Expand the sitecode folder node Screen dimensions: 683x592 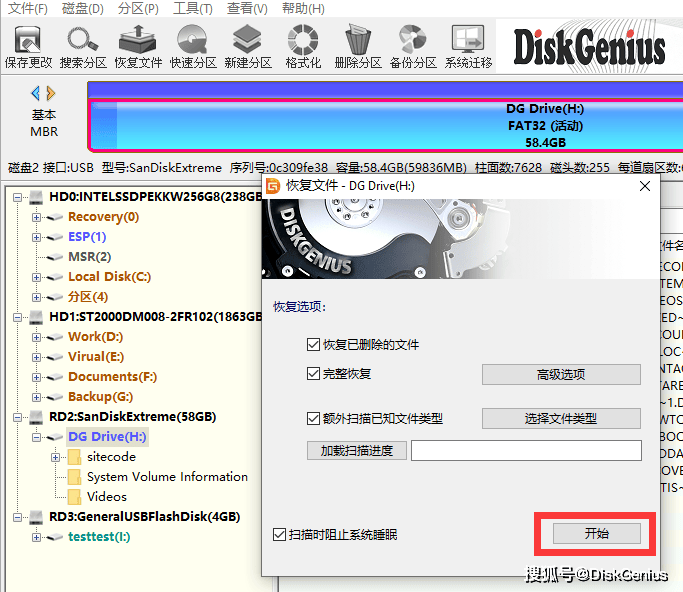click(56, 457)
